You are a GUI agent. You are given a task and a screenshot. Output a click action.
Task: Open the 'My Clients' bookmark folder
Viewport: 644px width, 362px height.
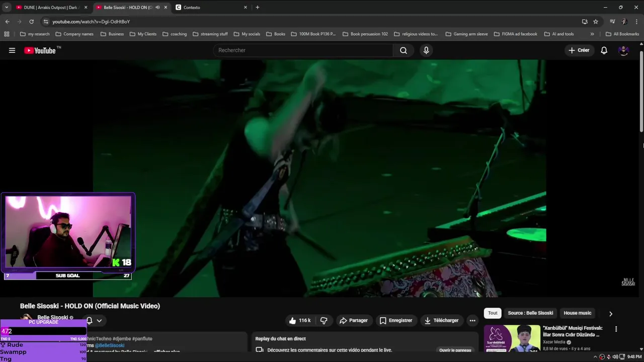(x=143, y=34)
